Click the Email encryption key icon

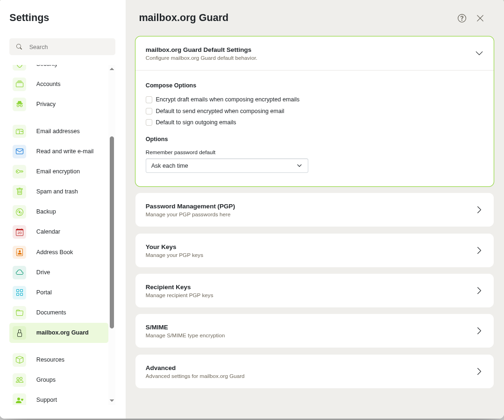[x=20, y=171]
